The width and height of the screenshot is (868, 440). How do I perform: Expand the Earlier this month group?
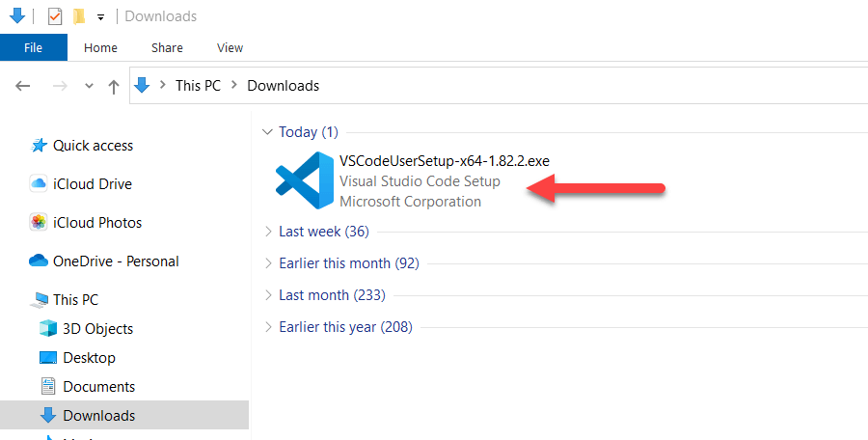click(x=267, y=263)
